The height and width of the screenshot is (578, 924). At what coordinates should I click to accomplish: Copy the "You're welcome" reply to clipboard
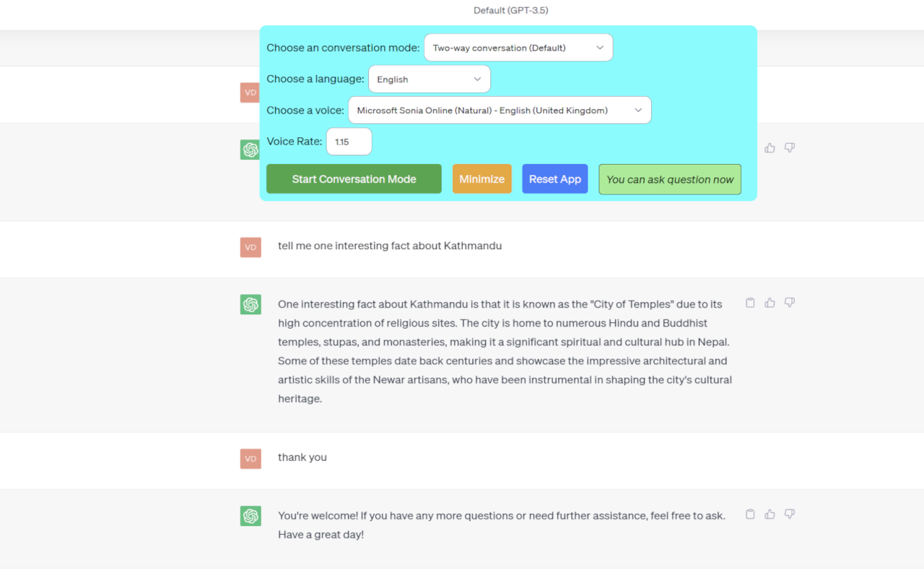(x=750, y=514)
